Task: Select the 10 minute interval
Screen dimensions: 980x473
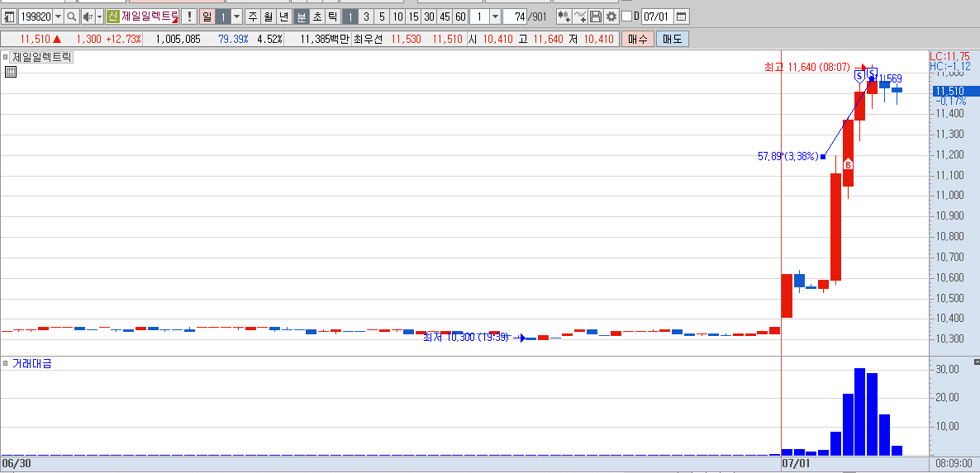Action: point(397,17)
